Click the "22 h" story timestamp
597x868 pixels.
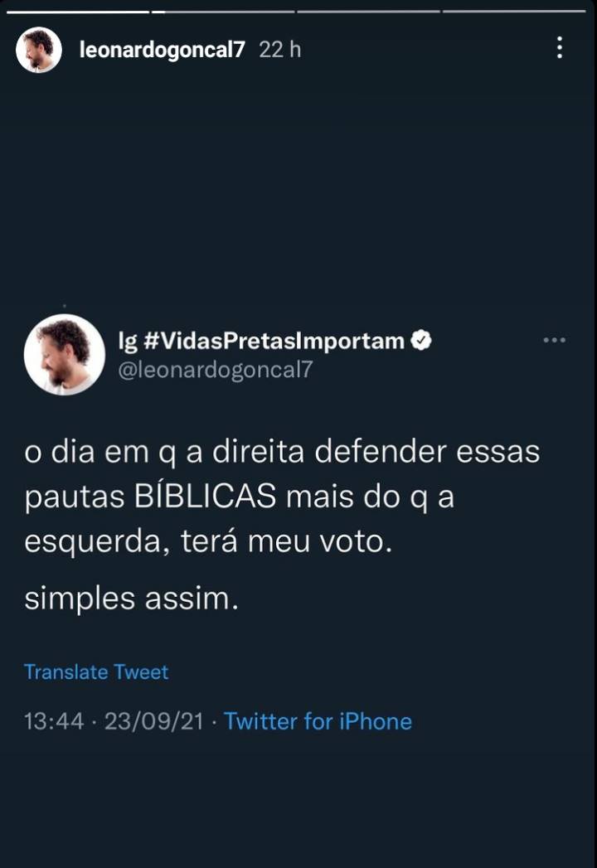pos(279,50)
